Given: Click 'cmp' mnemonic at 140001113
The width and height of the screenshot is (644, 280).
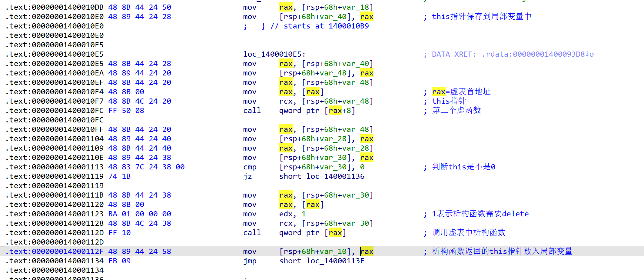Looking at the screenshot, I should 250,167.
